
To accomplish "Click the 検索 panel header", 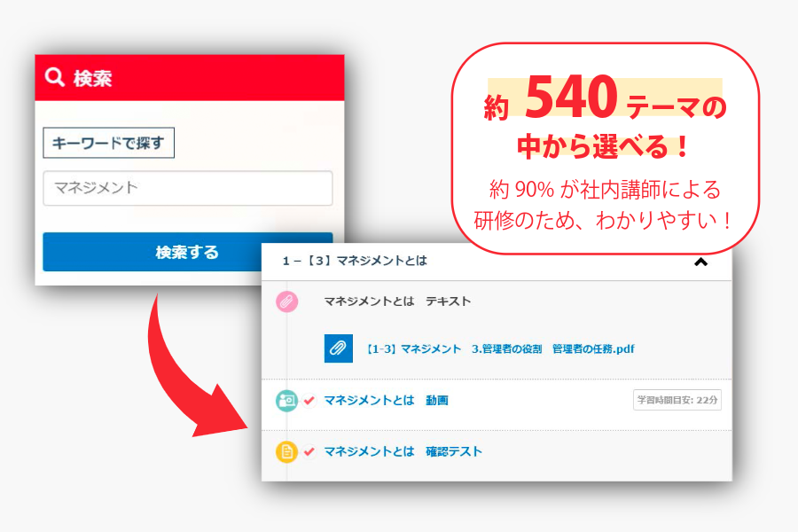I will [190, 77].
